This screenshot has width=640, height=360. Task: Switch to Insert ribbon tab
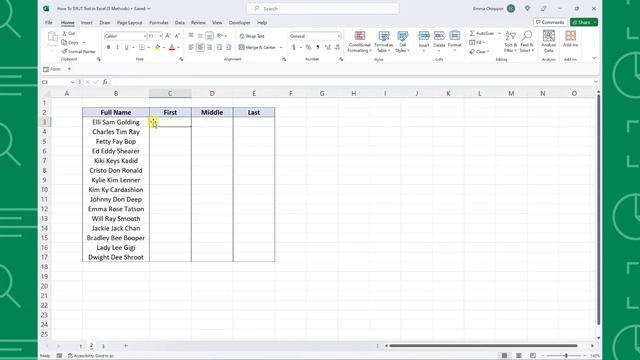(x=87, y=22)
